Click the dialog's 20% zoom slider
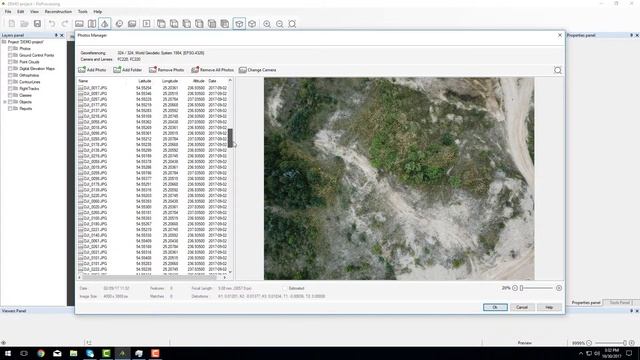 (537, 288)
